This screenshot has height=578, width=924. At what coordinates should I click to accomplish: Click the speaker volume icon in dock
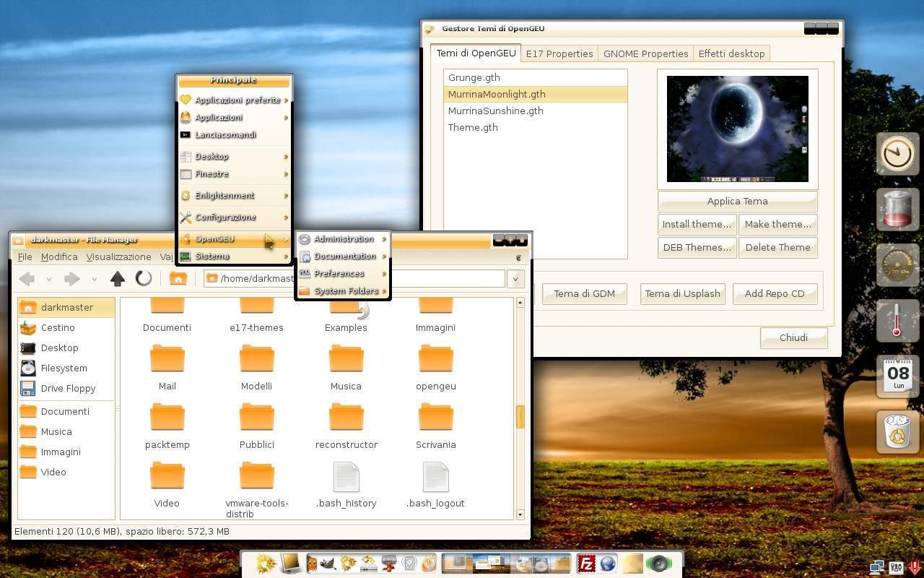pos(658,563)
